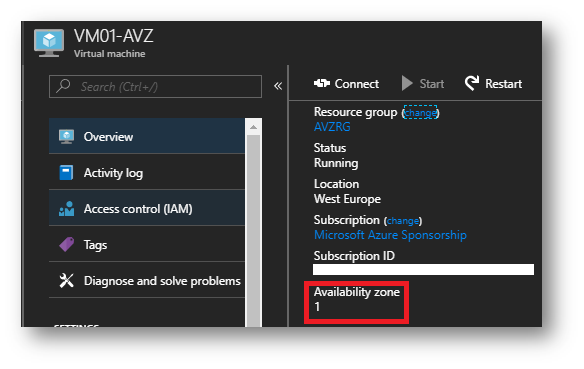This screenshot has width=584, height=369.
Task: Click the purple Tags icon
Action: (67, 245)
